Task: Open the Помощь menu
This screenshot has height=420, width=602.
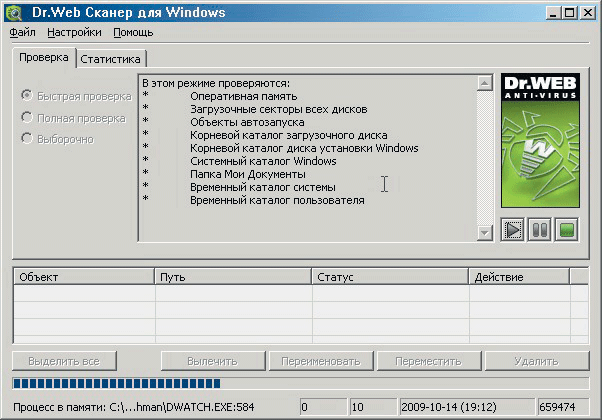Action: 133,32
